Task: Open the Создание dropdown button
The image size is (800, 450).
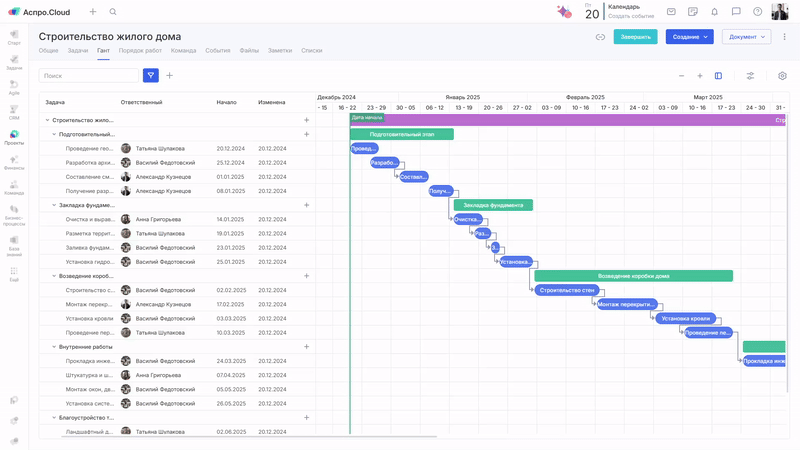Action: tap(690, 37)
